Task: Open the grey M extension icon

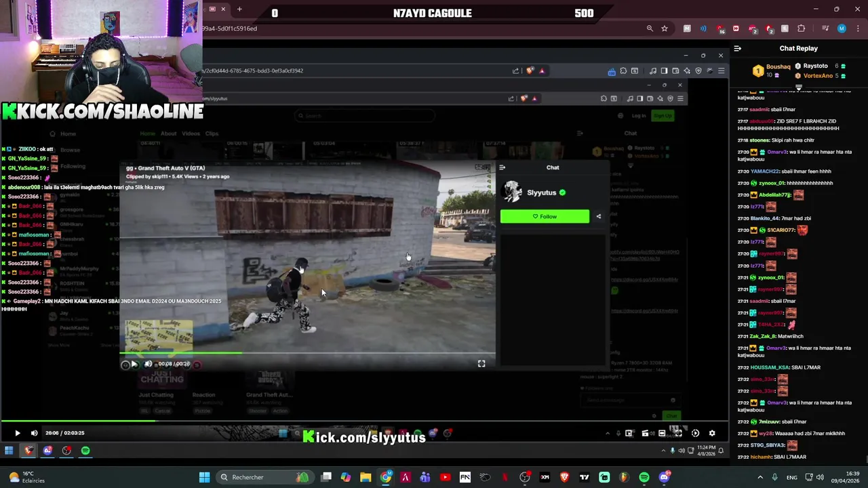Action: 687,28
